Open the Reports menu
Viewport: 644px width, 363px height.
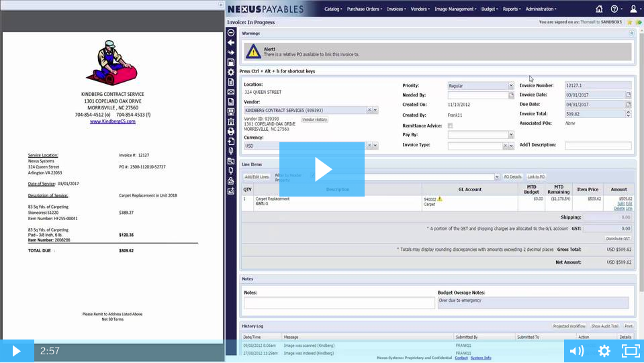[512, 9]
